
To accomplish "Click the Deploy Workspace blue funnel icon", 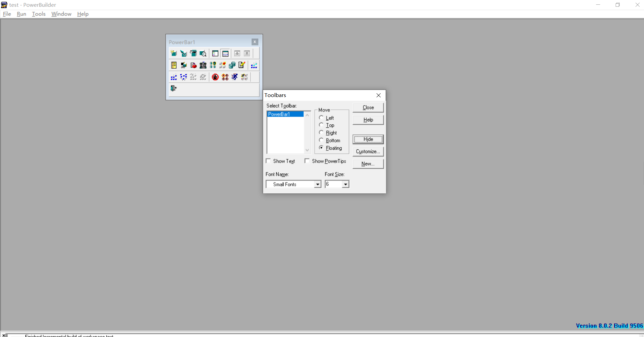I will click(x=183, y=77).
